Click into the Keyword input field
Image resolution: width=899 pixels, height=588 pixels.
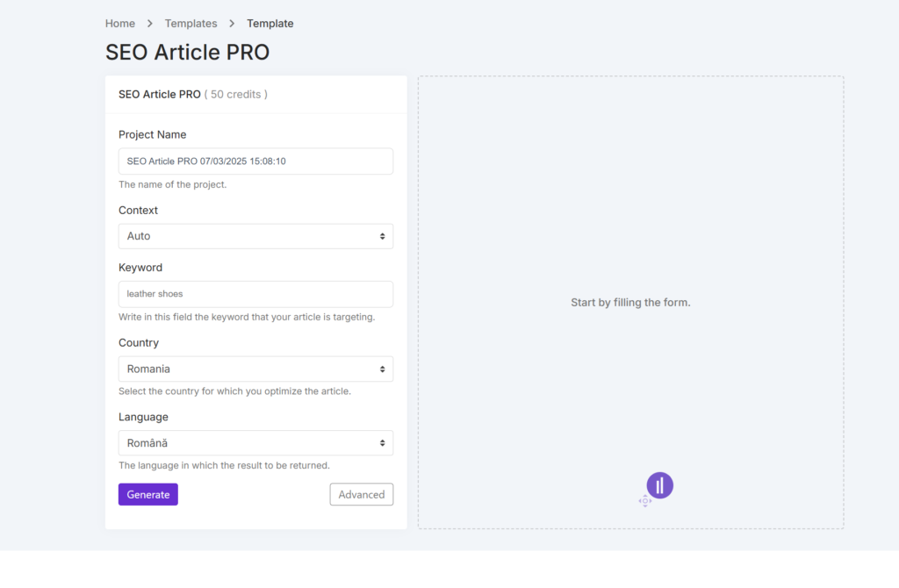point(255,294)
